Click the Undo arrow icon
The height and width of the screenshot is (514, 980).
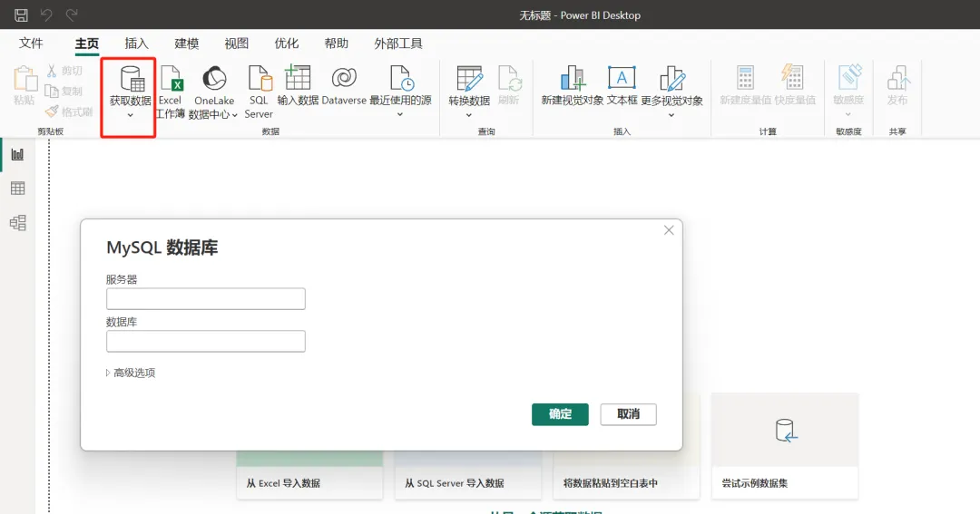click(46, 15)
